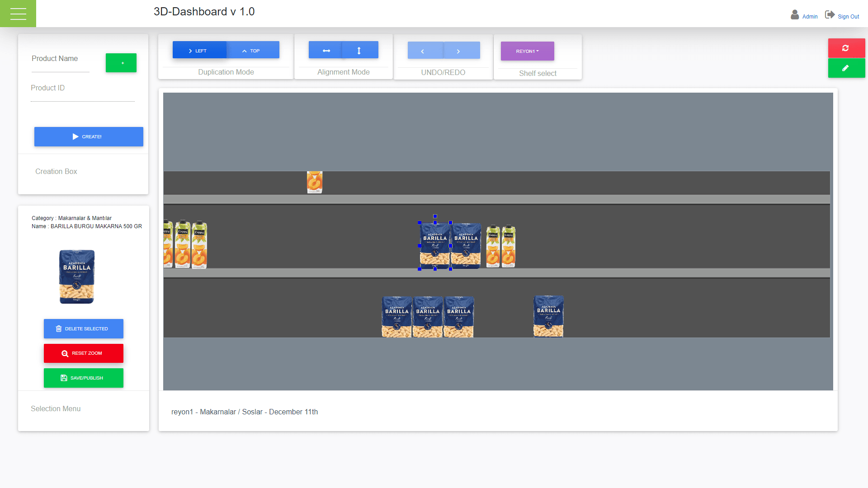The width and height of the screenshot is (868, 488).
Task: Click the 'BARILLA BURGU MAKARNA 500 GR' name text
Action: [96, 226]
